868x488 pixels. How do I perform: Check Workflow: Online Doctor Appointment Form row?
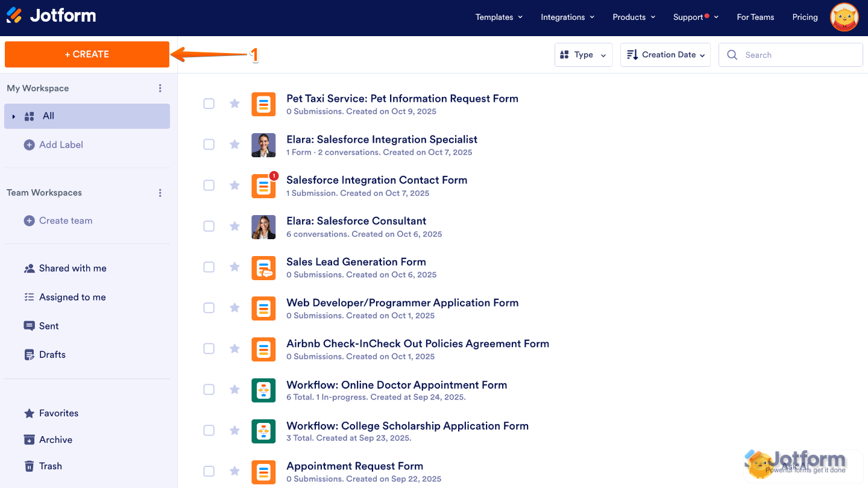click(209, 390)
